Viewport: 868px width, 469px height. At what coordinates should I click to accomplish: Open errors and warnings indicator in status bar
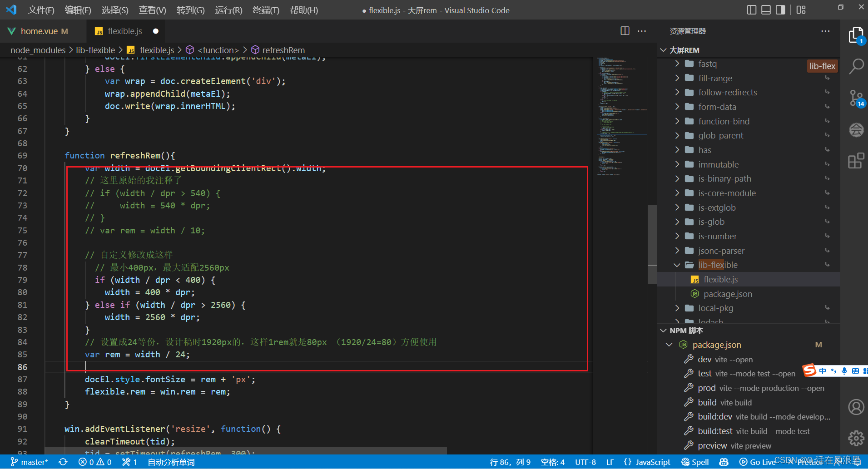[x=95, y=462]
